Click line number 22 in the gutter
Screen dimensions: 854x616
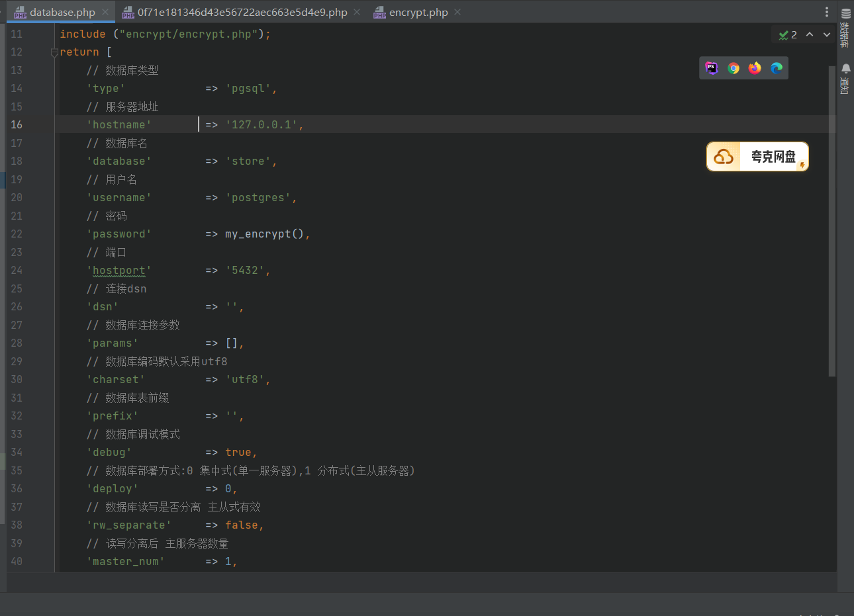point(16,234)
